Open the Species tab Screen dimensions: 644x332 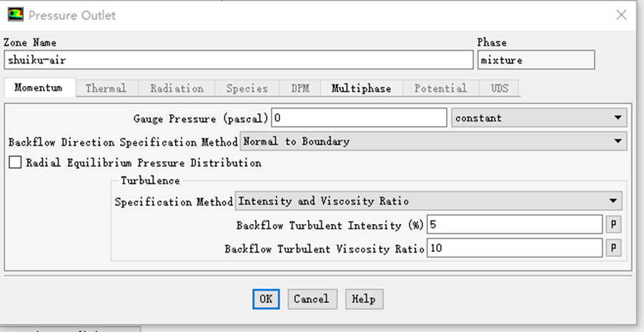247,89
